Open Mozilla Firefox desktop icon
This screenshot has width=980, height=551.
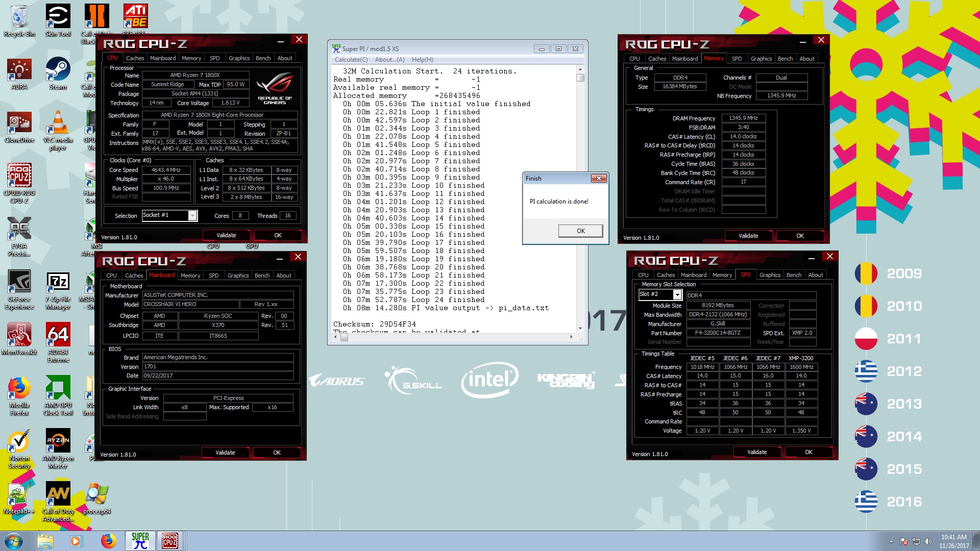pyautogui.click(x=19, y=395)
